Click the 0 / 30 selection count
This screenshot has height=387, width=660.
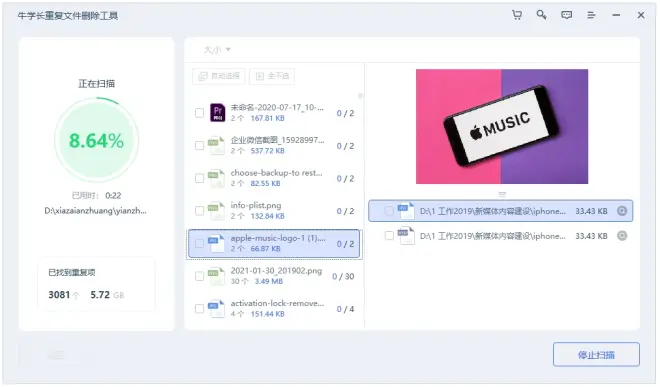[x=343, y=276]
